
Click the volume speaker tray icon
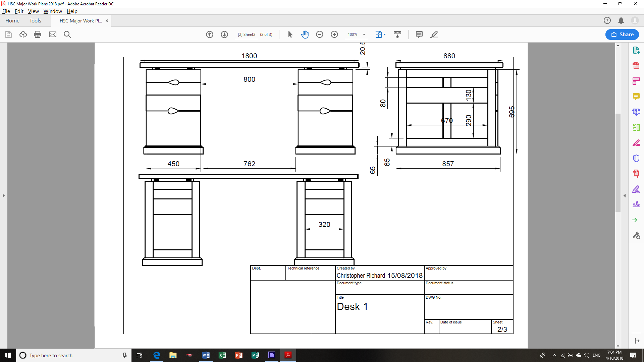click(586, 355)
